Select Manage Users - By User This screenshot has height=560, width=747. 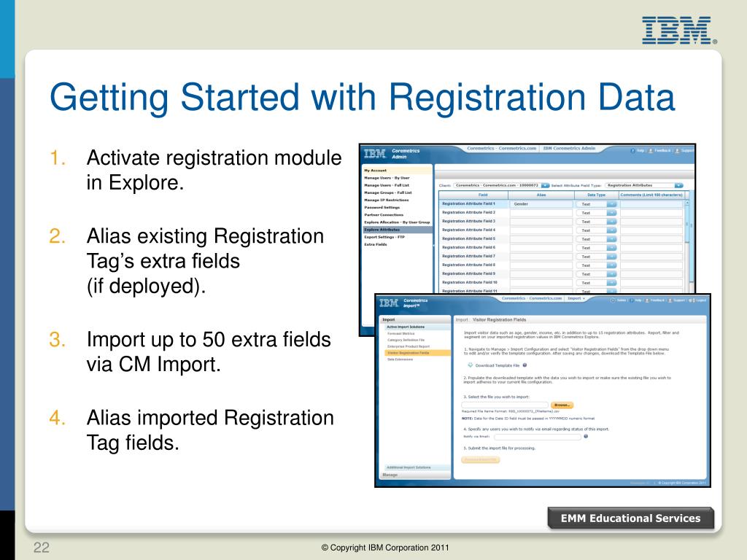pos(387,178)
